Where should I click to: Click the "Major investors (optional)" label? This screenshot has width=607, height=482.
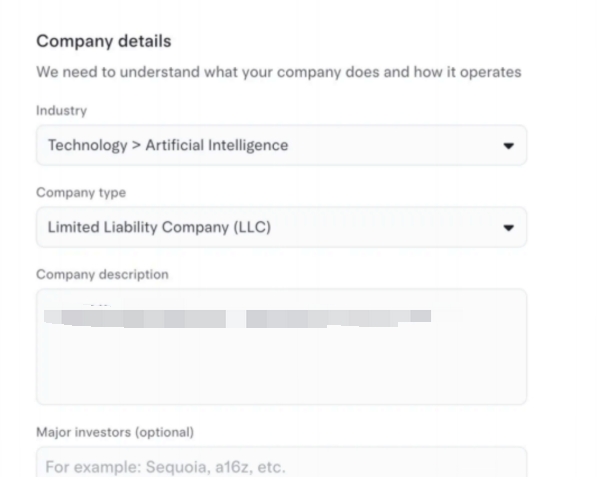[114, 432]
